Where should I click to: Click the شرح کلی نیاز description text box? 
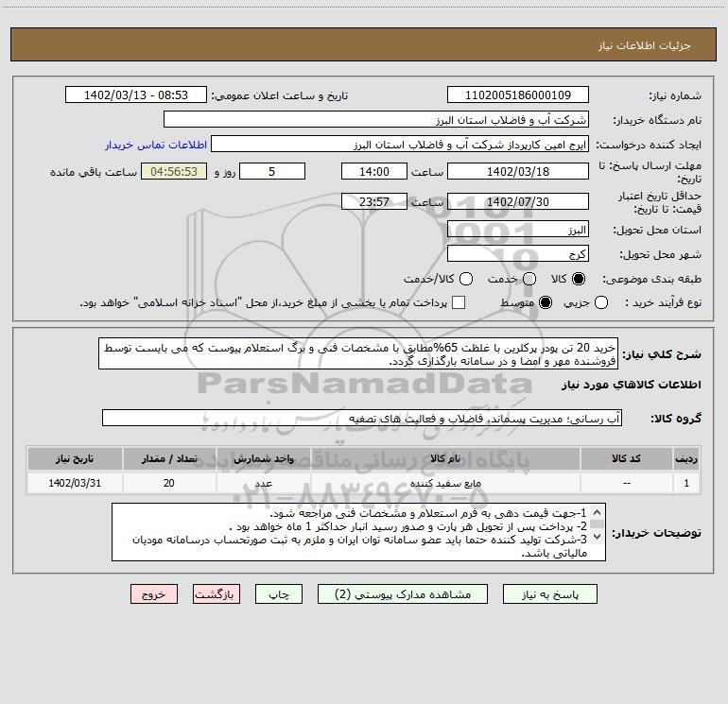coord(358,354)
